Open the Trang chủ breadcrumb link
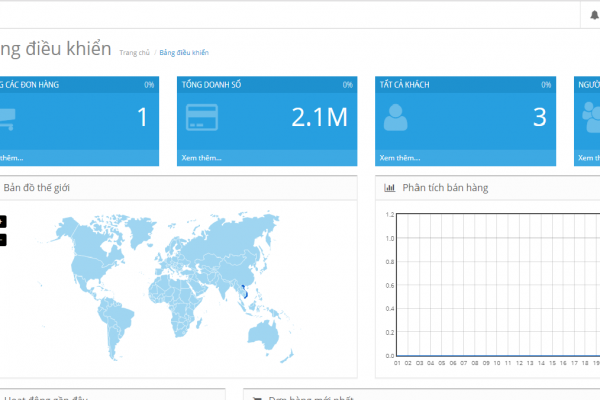This screenshot has width=600, height=400. pos(134,52)
